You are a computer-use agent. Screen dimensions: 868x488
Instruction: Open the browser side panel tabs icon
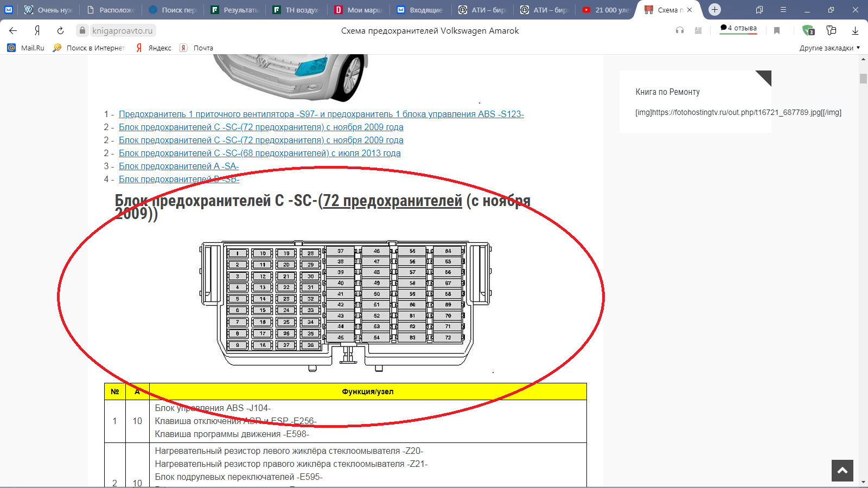click(x=759, y=10)
